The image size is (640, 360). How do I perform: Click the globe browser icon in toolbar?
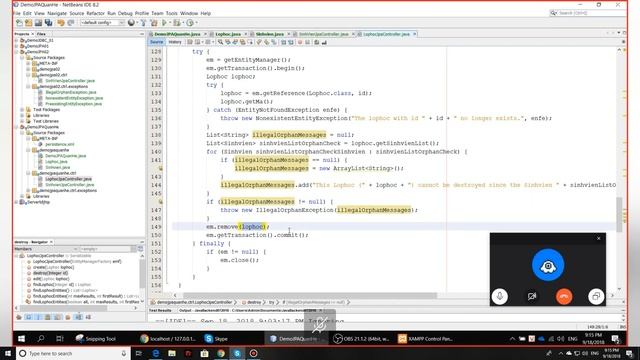coord(131,23)
